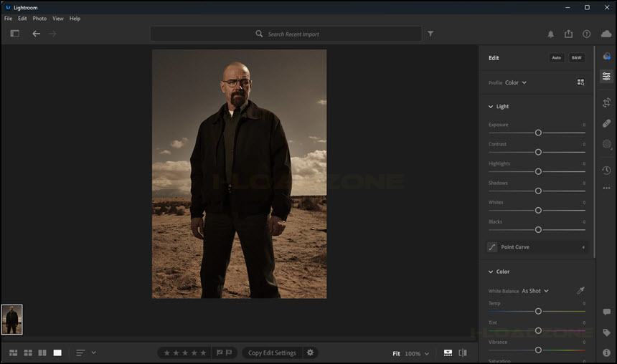Open the sort order icon
The width and height of the screenshot is (617, 364).
tap(80, 353)
